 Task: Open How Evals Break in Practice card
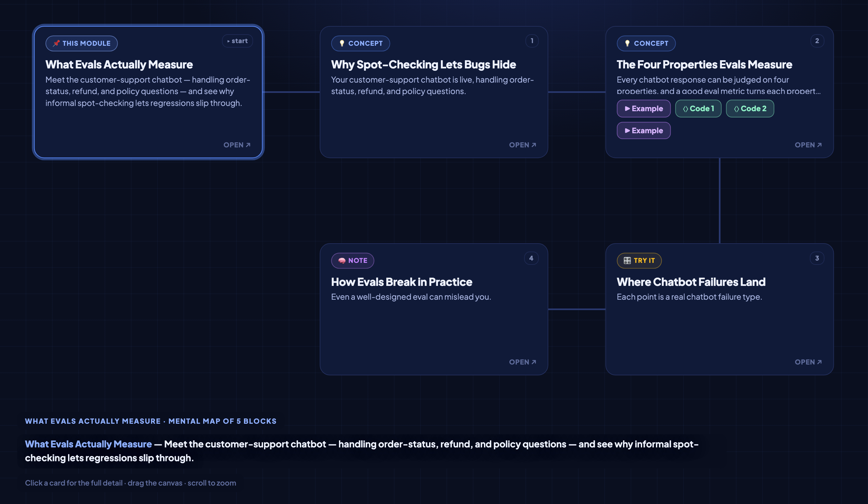(522, 362)
